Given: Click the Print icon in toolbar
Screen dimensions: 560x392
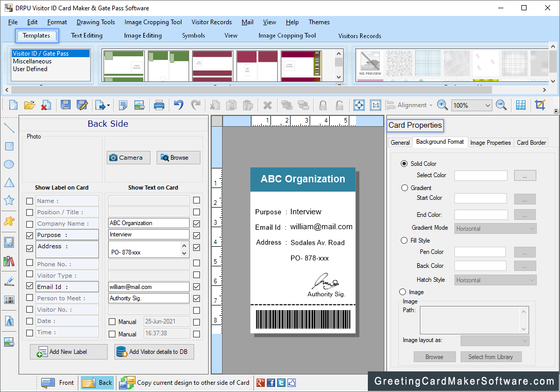Looking at the screenshot, I should [159, 105].
